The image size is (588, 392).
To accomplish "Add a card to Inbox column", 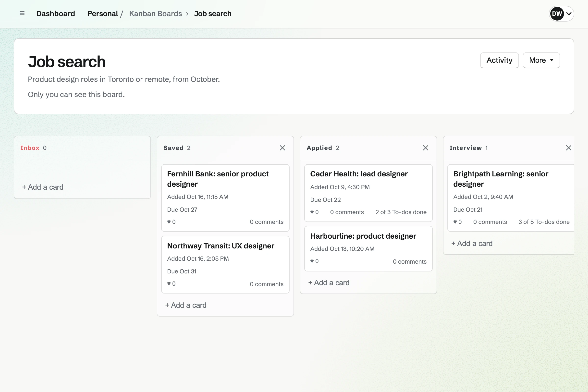I will [43, 187].
